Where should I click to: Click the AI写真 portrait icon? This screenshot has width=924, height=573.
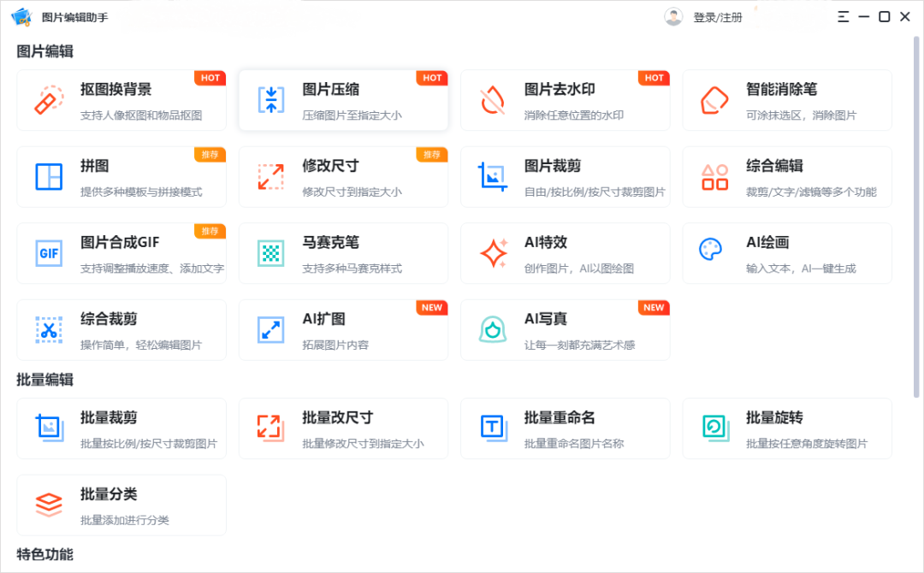[x=493, y=330]
